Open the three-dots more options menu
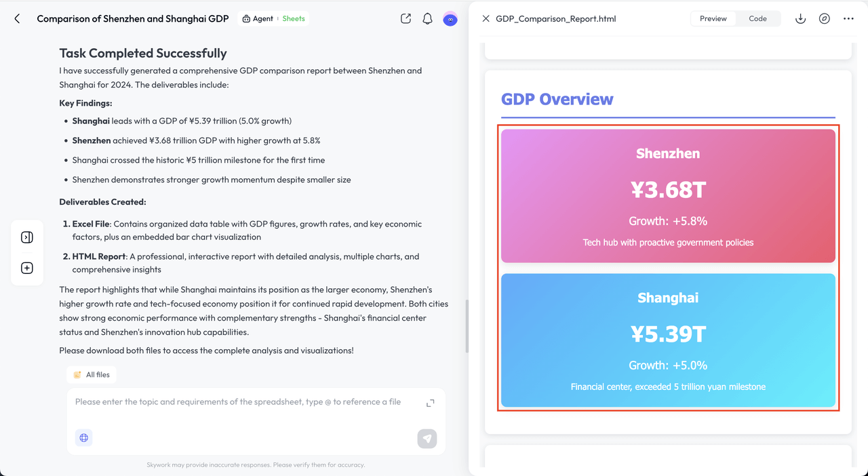The image size is (868, 476). tap(848, 19)
